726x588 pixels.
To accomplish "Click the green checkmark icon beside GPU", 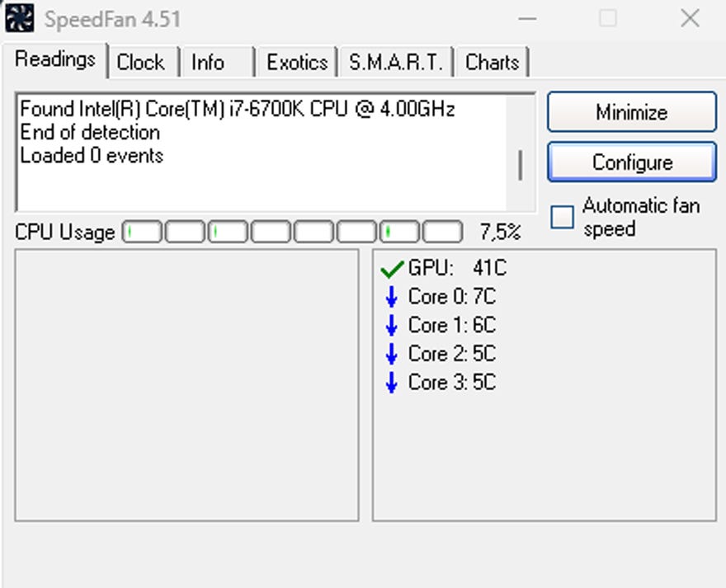I will point(392,270).
